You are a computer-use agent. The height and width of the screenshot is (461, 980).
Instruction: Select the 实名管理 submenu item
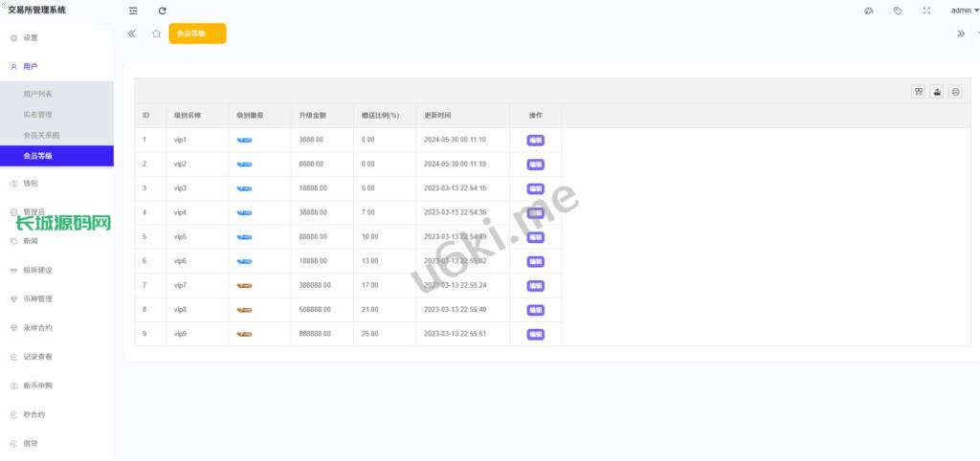click(37, 115)
